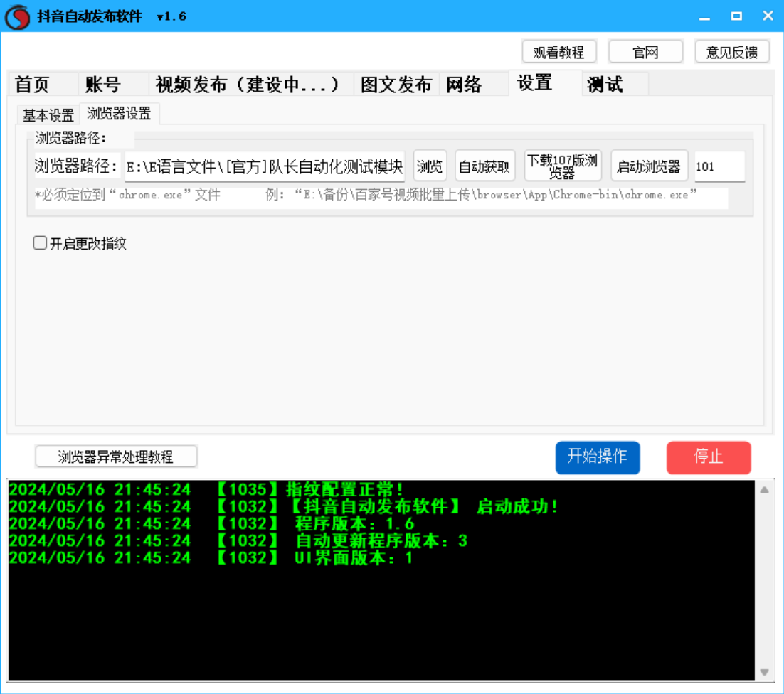Focus the input field containing 101
This screenshot has width=784, height=694.
point(719,166)
